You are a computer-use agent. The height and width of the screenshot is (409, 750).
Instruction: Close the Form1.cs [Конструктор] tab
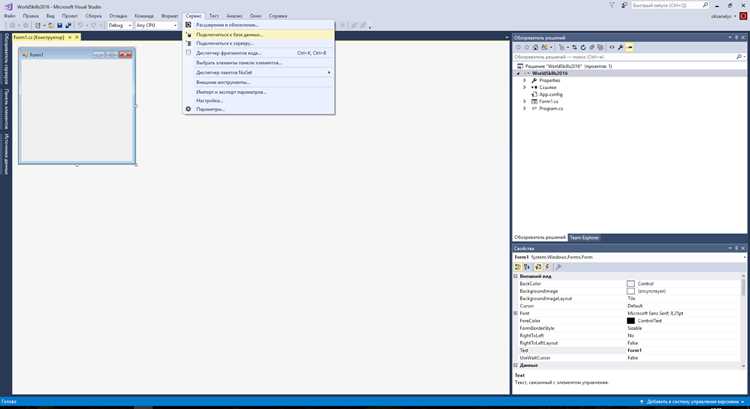pos(77,37)
